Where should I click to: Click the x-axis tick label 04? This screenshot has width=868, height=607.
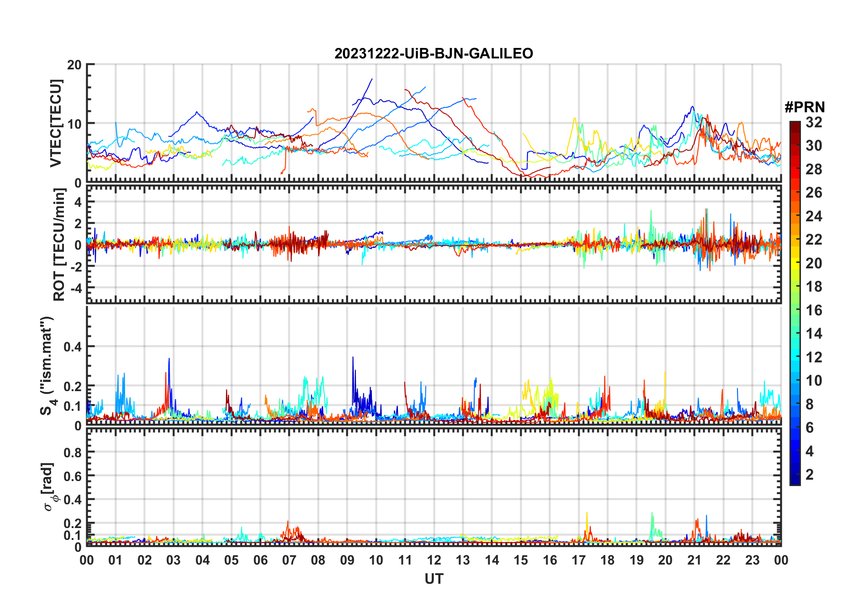click(203, 560)
